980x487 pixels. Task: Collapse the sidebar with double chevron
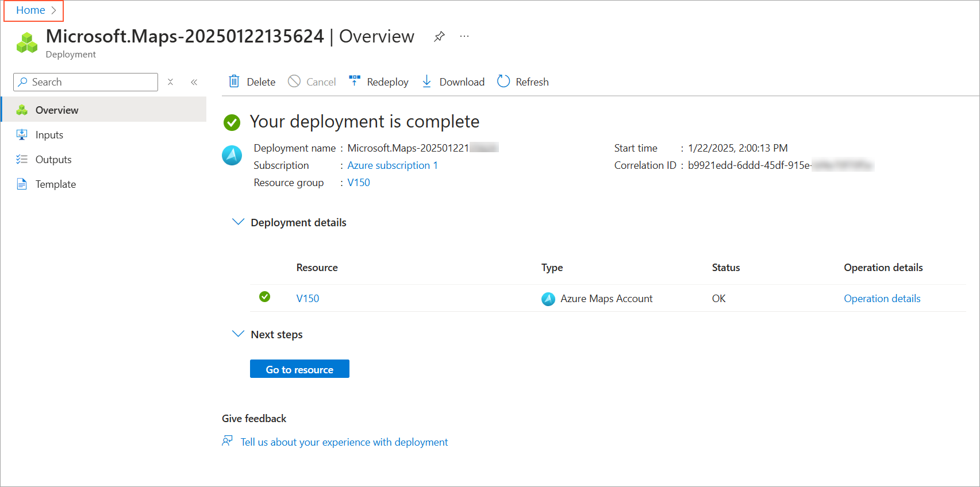tap(194, 82)
